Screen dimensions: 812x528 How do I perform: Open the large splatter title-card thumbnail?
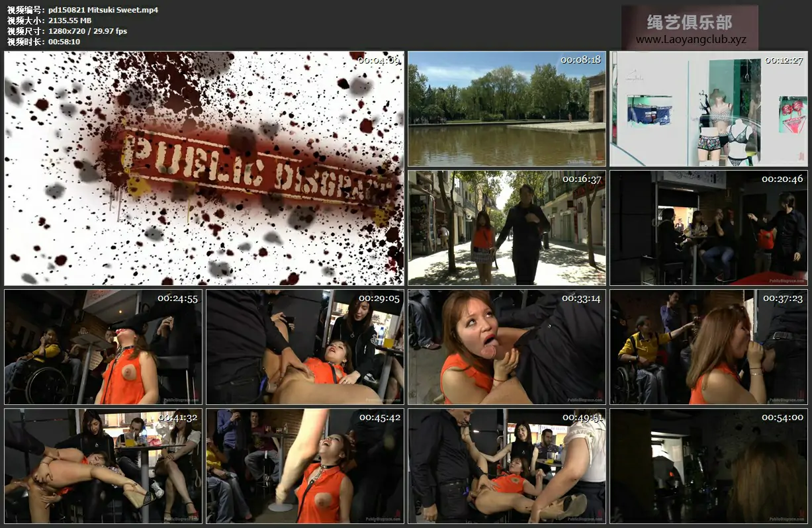click(204, 168)
